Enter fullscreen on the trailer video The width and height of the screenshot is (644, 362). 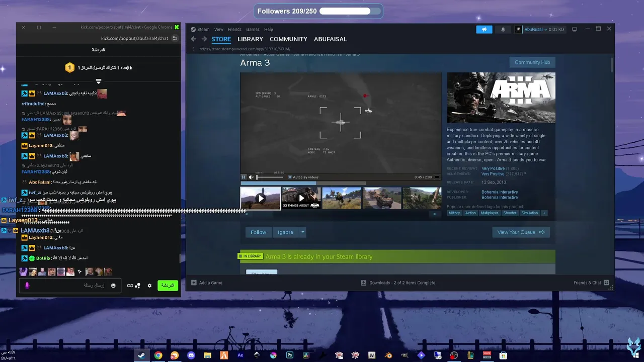click(x=437, y=177)
